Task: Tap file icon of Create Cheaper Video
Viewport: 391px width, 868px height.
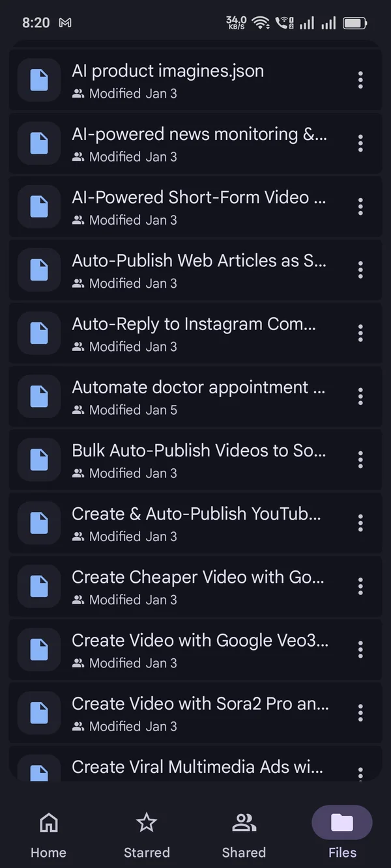Action: 39,586
